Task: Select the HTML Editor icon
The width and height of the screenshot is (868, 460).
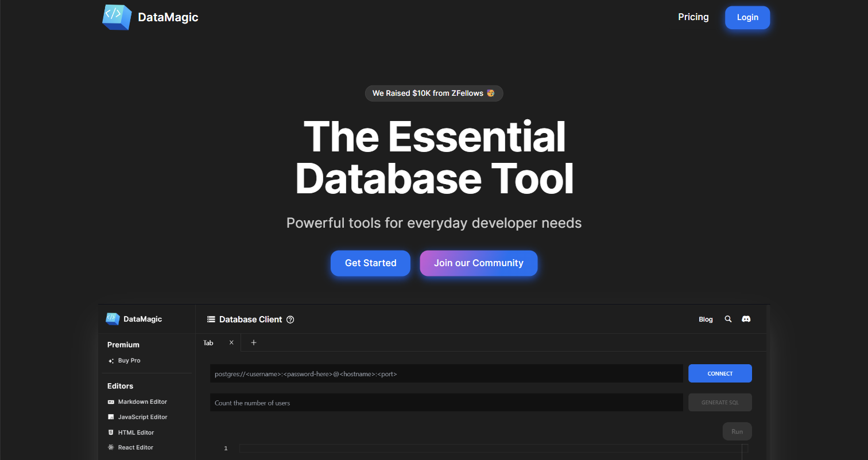Action: pos(110,432)
